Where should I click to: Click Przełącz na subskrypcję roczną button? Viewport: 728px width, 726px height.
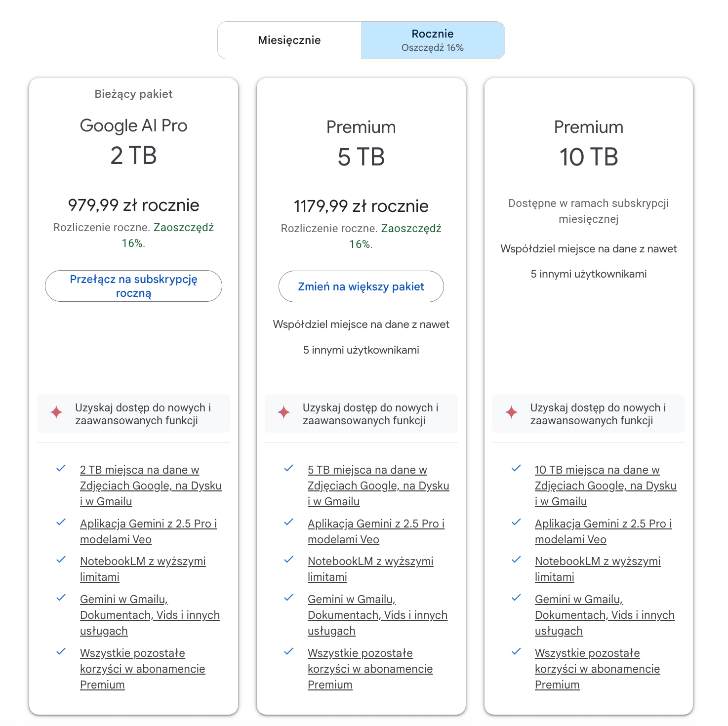point(133,286)
